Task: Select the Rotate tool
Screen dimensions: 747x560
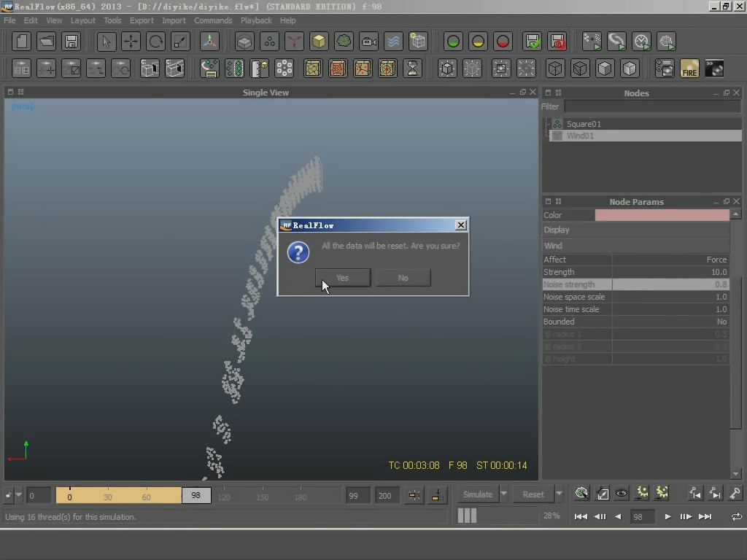Action: [x=155, y=42]
